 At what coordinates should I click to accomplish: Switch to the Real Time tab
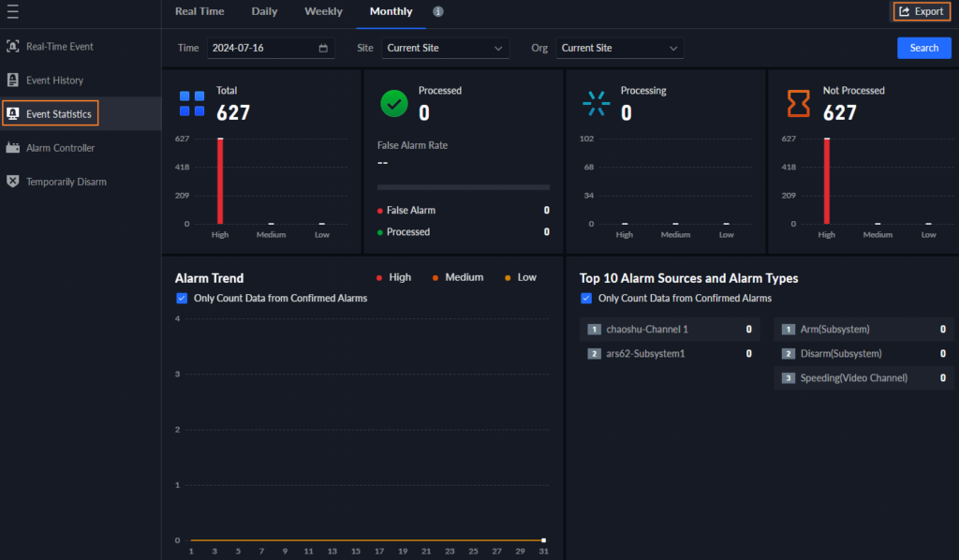199,11
